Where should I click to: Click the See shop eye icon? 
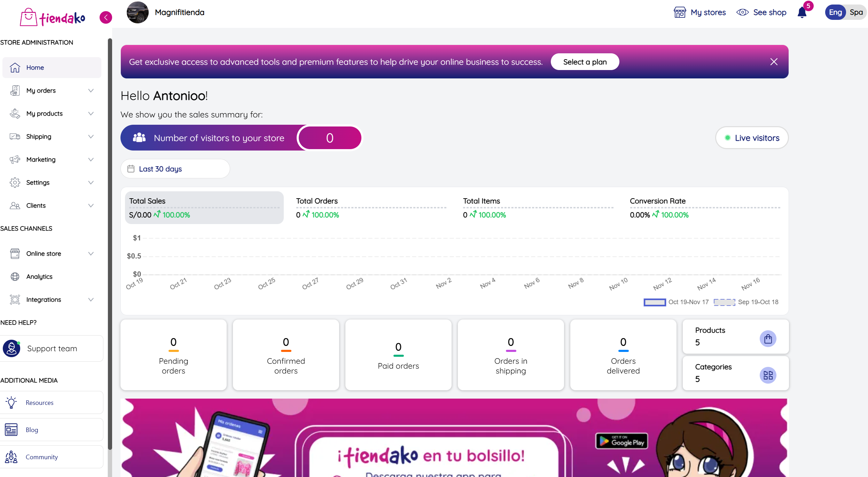pyautogui.click(x=742, y=13)
